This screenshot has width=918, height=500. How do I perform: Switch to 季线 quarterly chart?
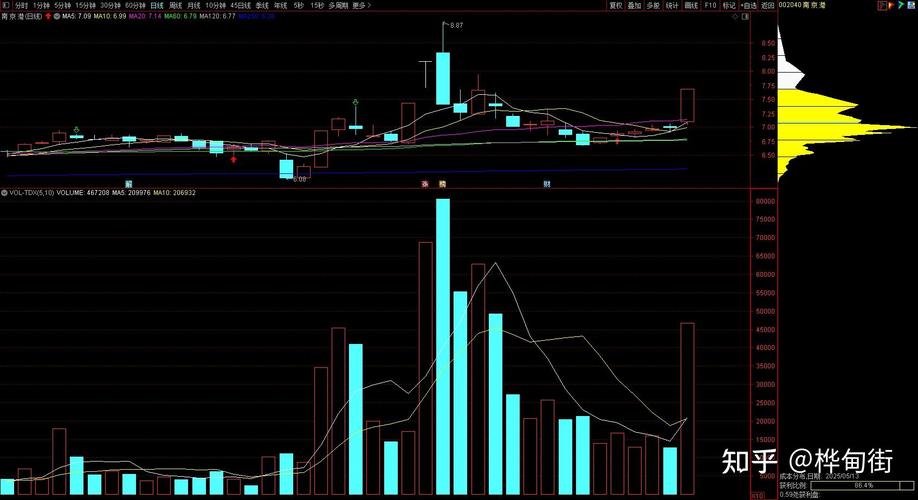pos(262,5)
